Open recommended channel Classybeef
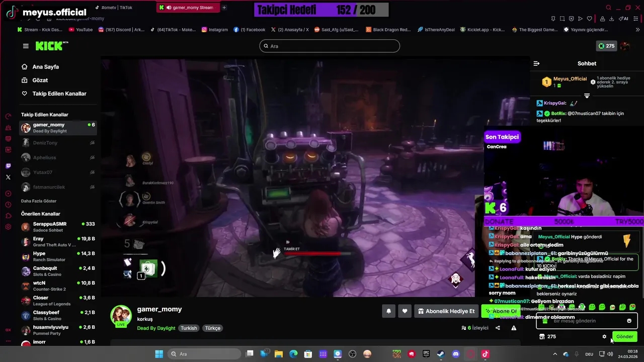The height and width of the screenshot is (362, 644). coord(58,315)
